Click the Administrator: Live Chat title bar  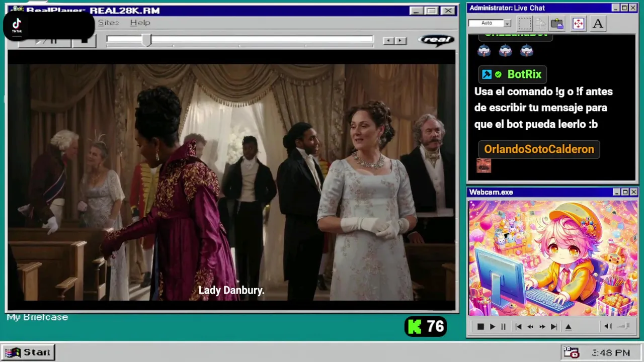tap(552, 8)
